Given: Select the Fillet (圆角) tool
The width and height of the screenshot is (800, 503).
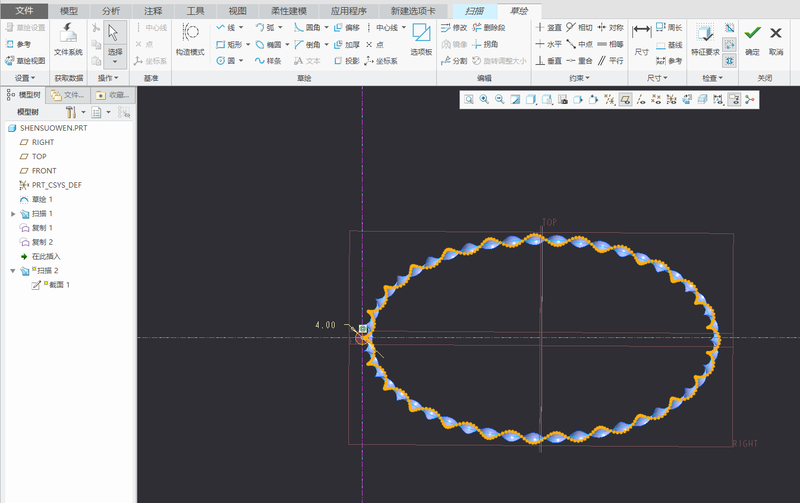Looking at the screenshot, I should click(x=308, y=28).
